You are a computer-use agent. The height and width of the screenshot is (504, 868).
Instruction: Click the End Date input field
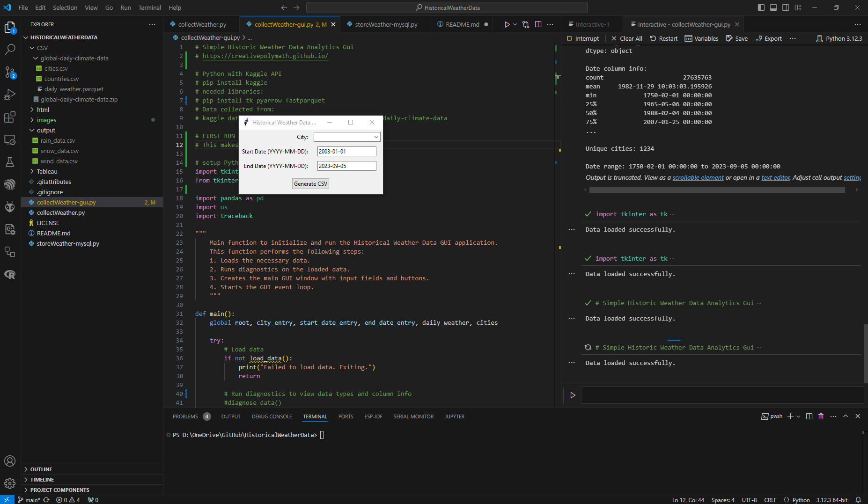tap(347, 166)
